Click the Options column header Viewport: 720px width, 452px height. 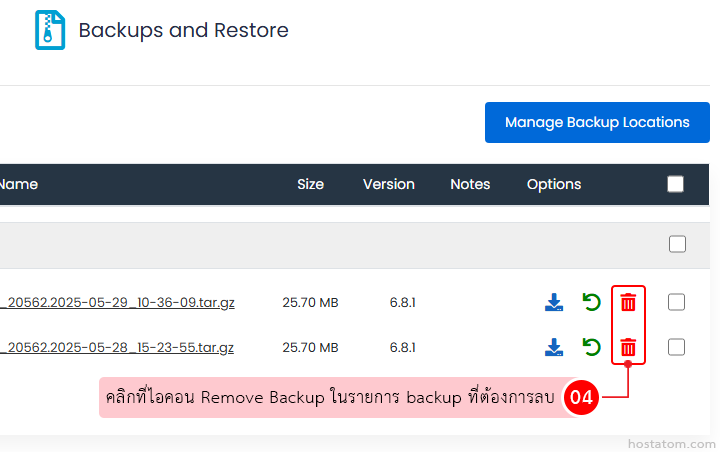pos(554,184)
